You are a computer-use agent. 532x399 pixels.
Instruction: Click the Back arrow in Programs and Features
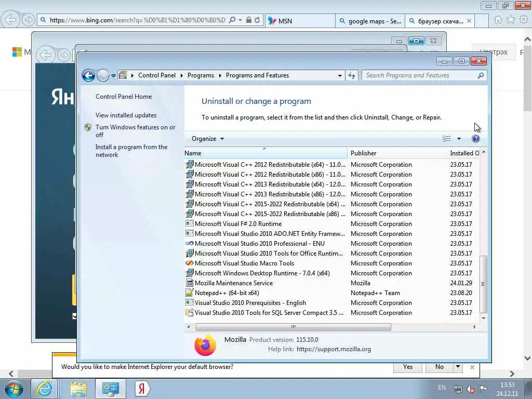point(88,75)
